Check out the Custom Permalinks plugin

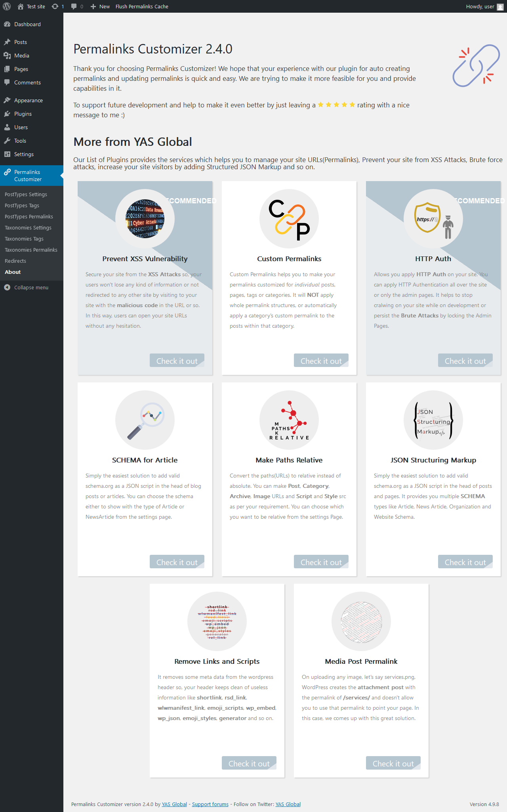[321, 361]
